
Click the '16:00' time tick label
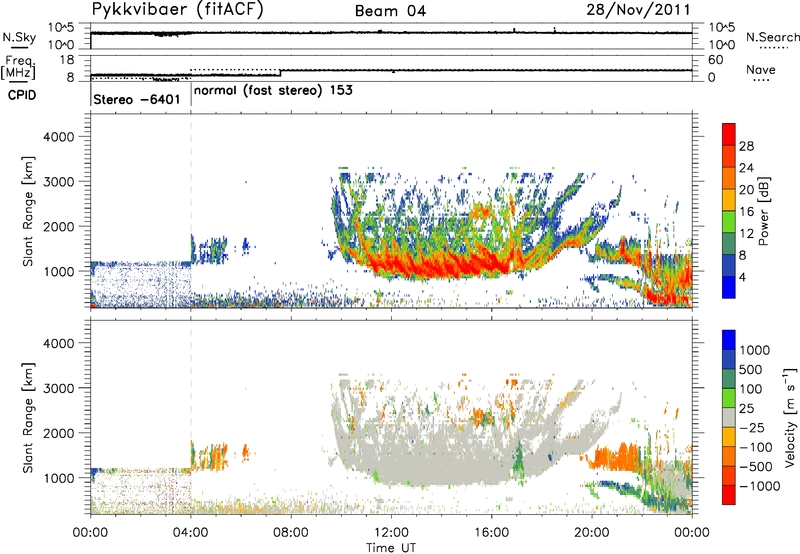491,533
